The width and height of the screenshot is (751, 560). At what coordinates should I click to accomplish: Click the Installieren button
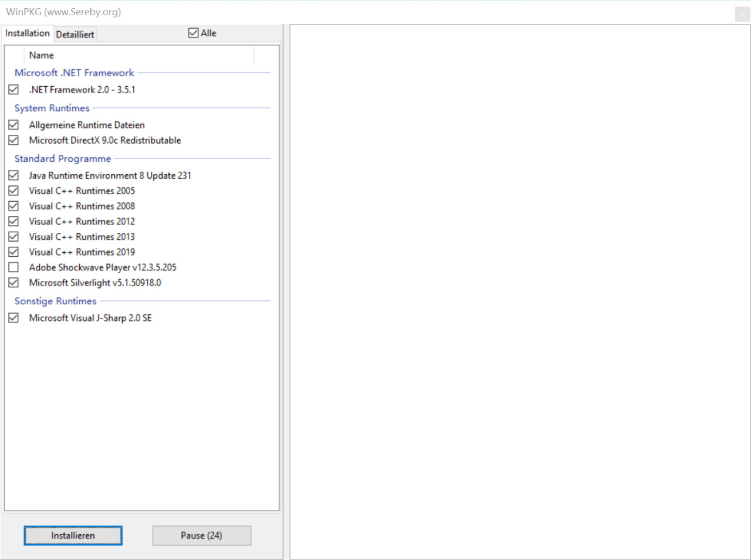[73, 535]
